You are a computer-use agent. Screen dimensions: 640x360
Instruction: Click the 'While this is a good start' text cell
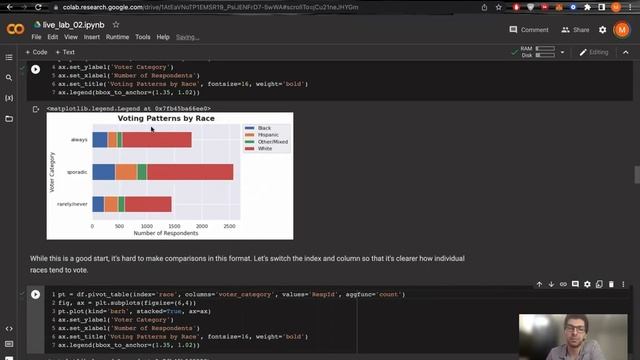[x=247, y=264]
